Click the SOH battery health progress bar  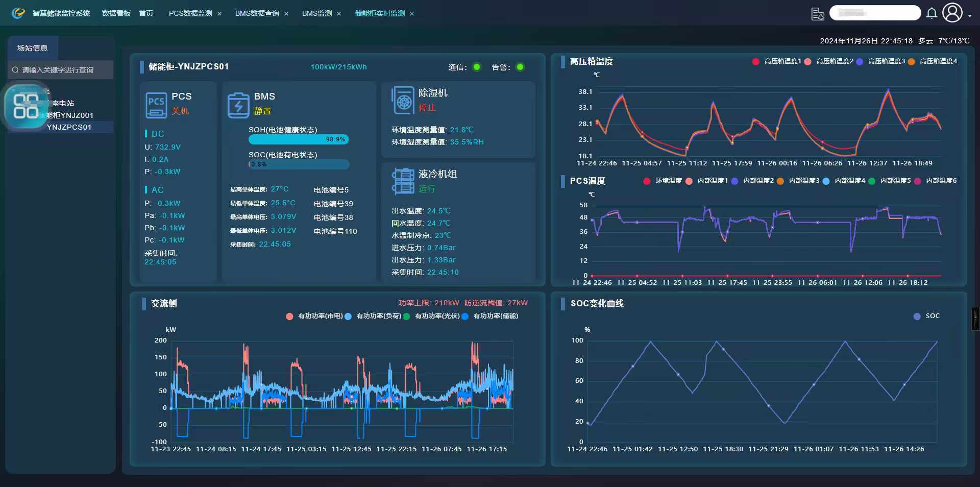click(x=299, y=139)
